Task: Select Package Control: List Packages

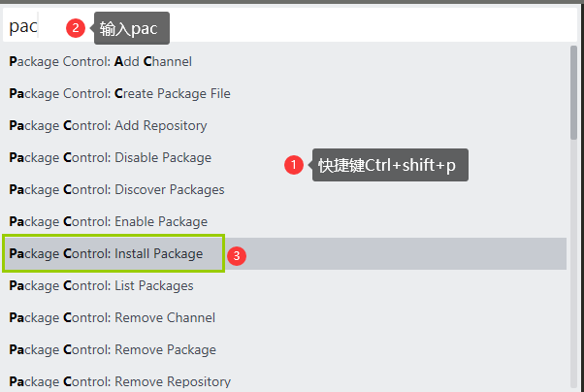Action: point(101,285)
